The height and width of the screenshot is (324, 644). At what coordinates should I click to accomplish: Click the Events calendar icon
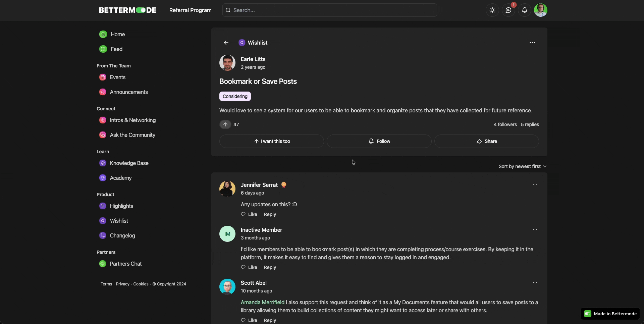pos(103,77)
